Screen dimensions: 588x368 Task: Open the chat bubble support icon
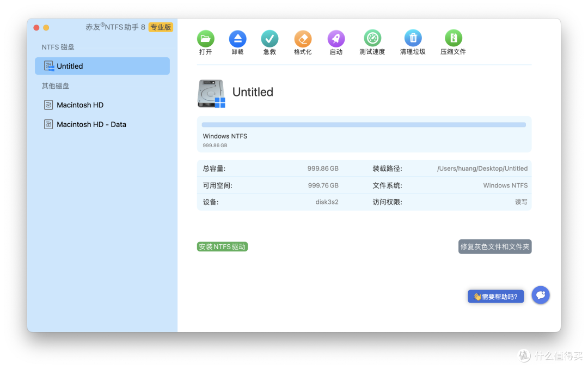pyautogui.click(x=541, y=295)
